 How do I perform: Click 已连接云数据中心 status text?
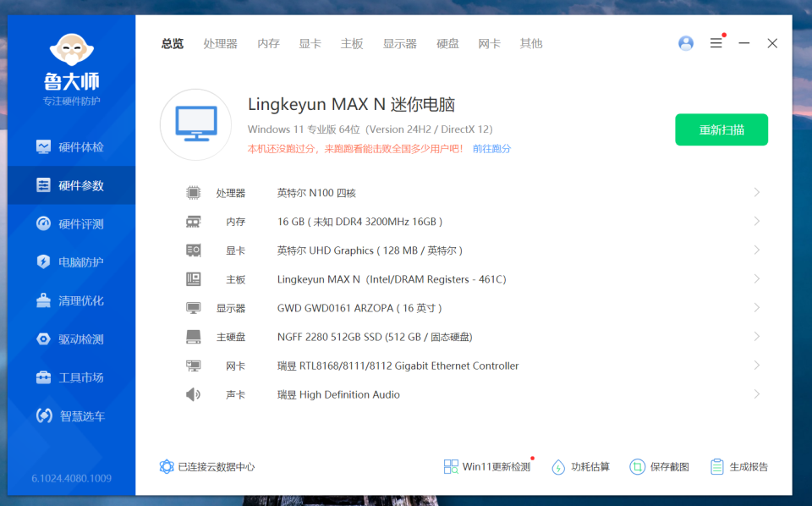pyautogui.click(x=217, y=467)
